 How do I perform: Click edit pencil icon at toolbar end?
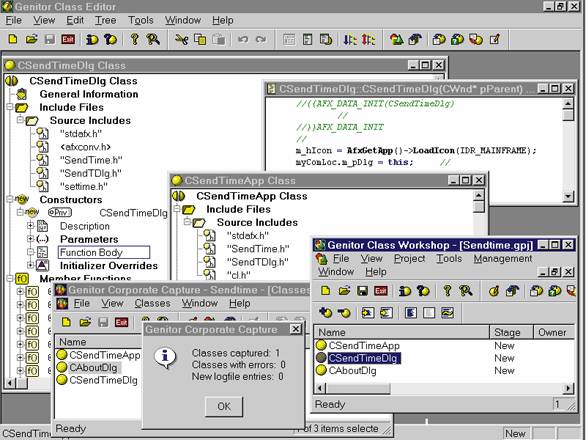495,39
